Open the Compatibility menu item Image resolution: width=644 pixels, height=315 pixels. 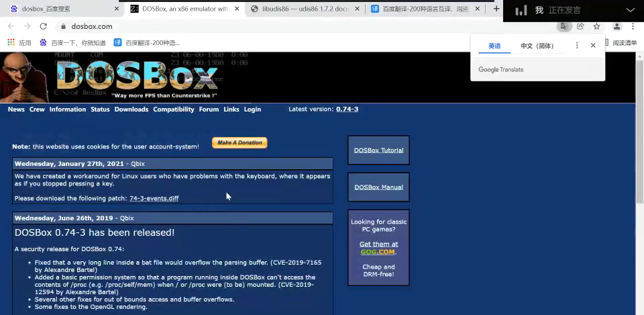pos(174,109)
